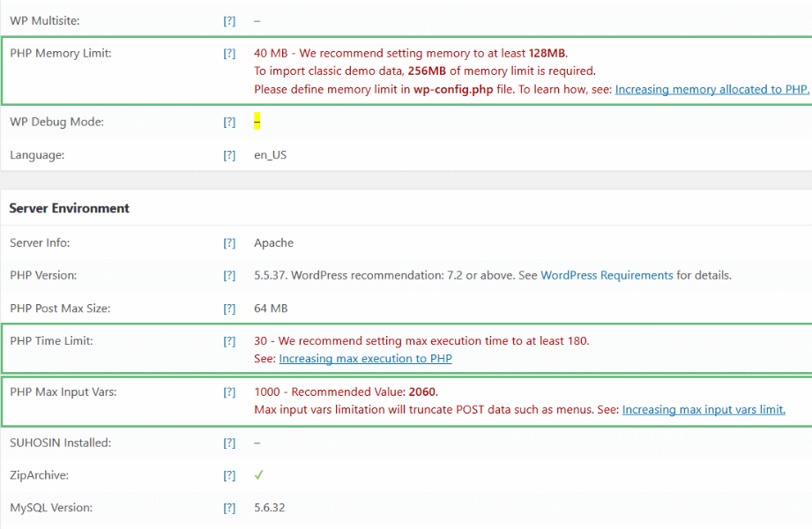Open the 'Increasing memory allocated to PHP' link

pos(711,89)
